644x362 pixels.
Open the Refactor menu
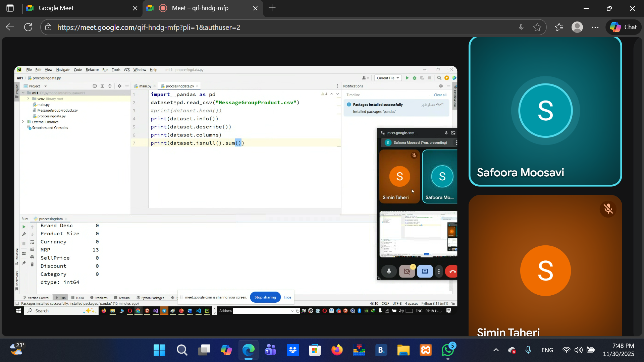(x=92, y=70)
